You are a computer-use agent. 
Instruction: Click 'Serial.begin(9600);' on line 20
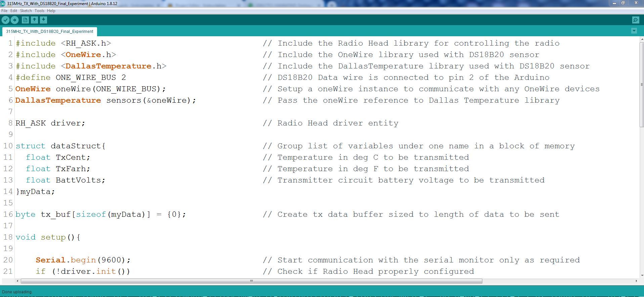pyautogui.click(x=83, y=260)
